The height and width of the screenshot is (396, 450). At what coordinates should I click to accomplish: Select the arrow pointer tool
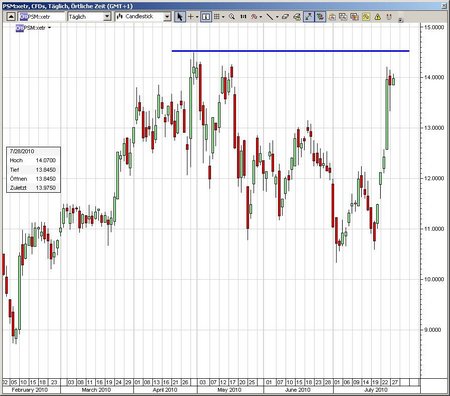(180, 16)
